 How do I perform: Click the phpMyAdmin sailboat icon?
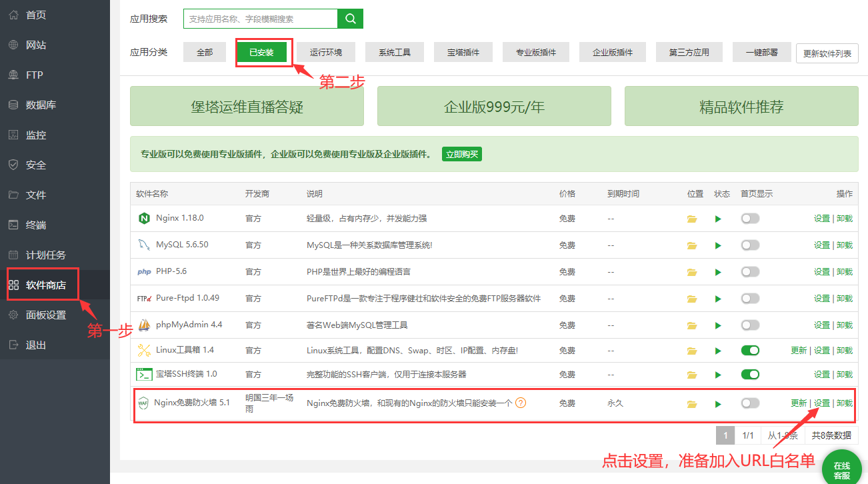tap(143, 325)
